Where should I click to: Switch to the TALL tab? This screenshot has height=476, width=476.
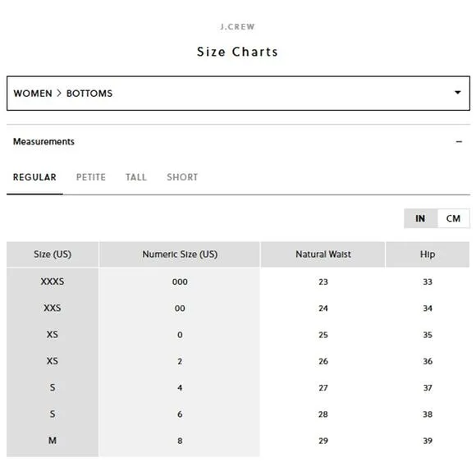[136, 177]
